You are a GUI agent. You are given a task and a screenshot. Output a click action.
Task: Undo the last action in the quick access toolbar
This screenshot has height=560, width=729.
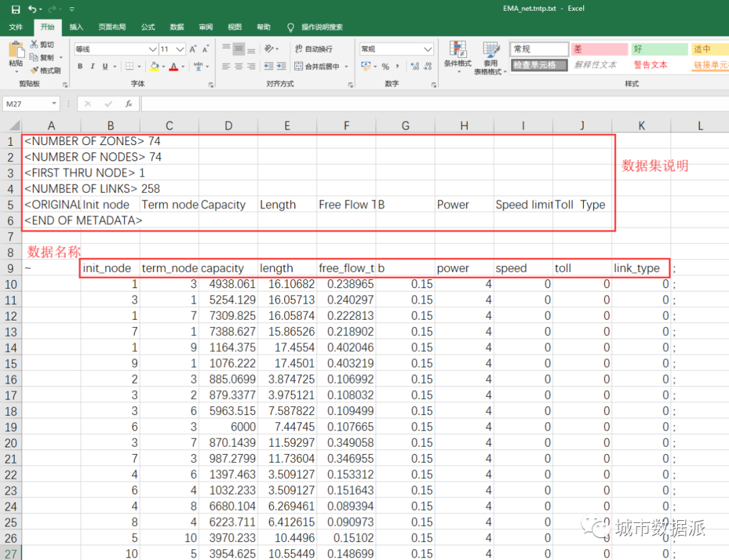pos(32,9)
